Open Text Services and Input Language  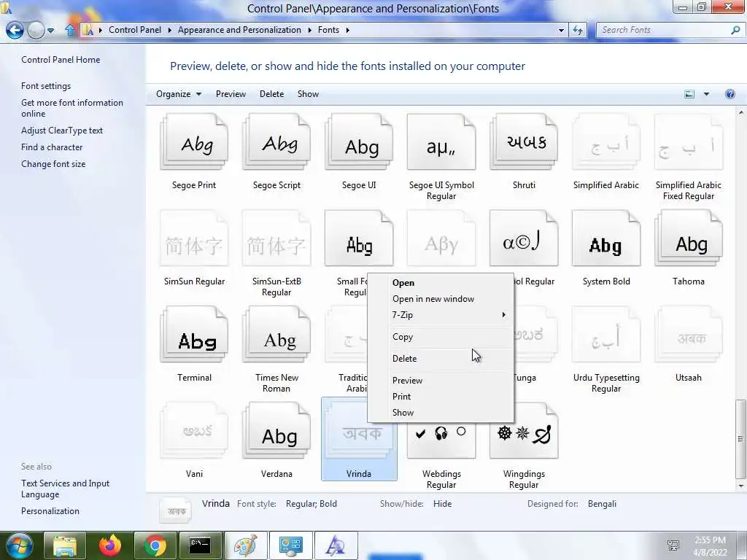65,489
